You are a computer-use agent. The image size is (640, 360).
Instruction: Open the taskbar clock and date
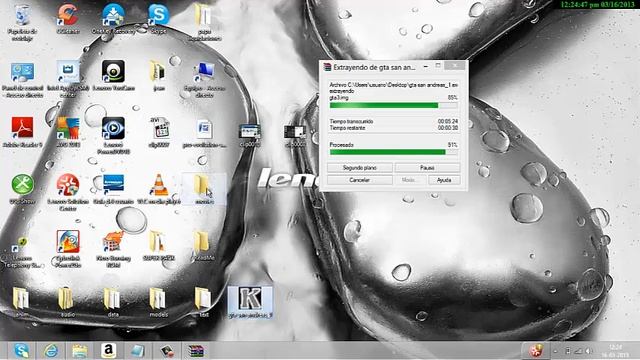(616, 351)
